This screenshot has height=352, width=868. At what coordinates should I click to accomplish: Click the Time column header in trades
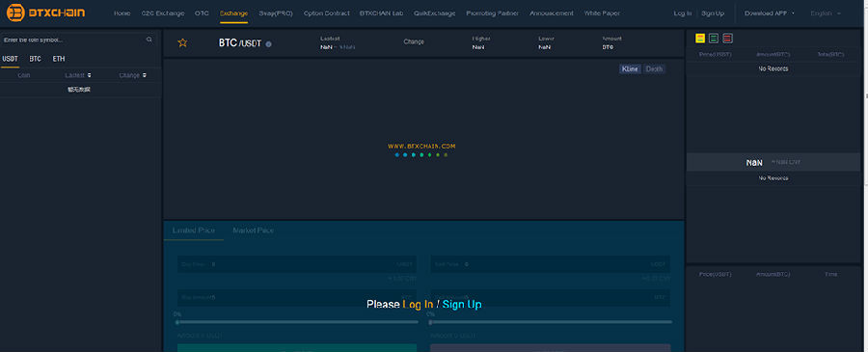(830, 274)
